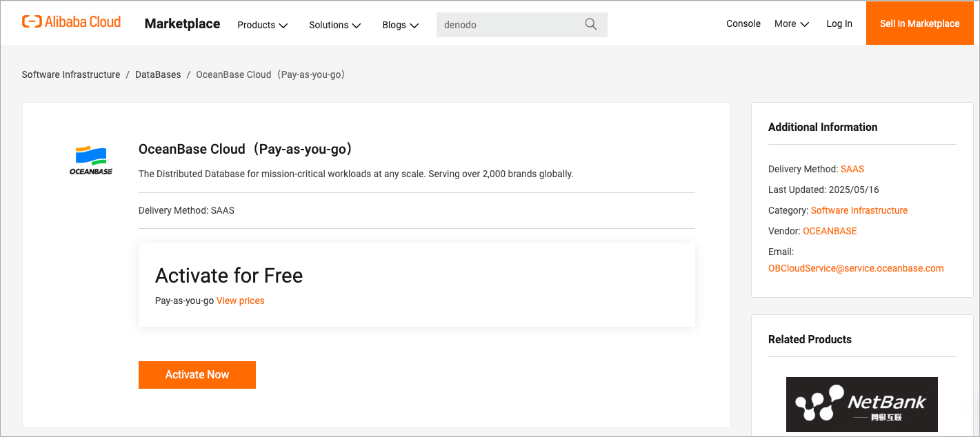Click in the denodo search field
This screenshot has width=980, height=437.
[x=507, y=25]
